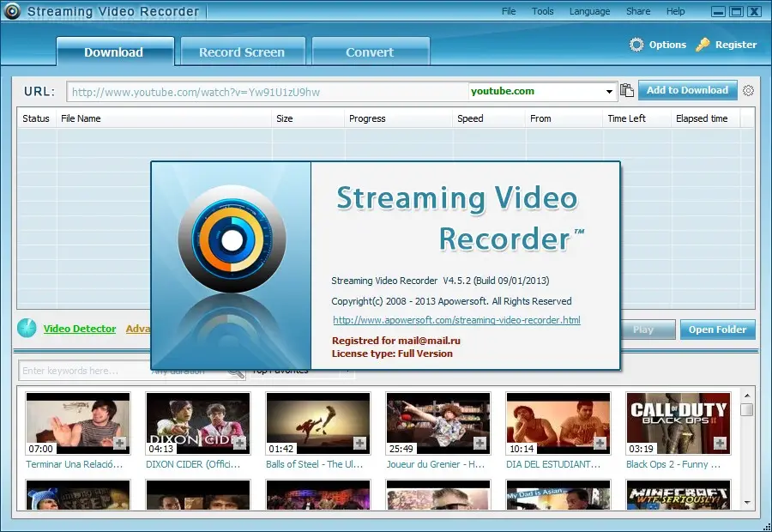Click the resize grip in window corner

pyautogui.click(x=766, y=527)
